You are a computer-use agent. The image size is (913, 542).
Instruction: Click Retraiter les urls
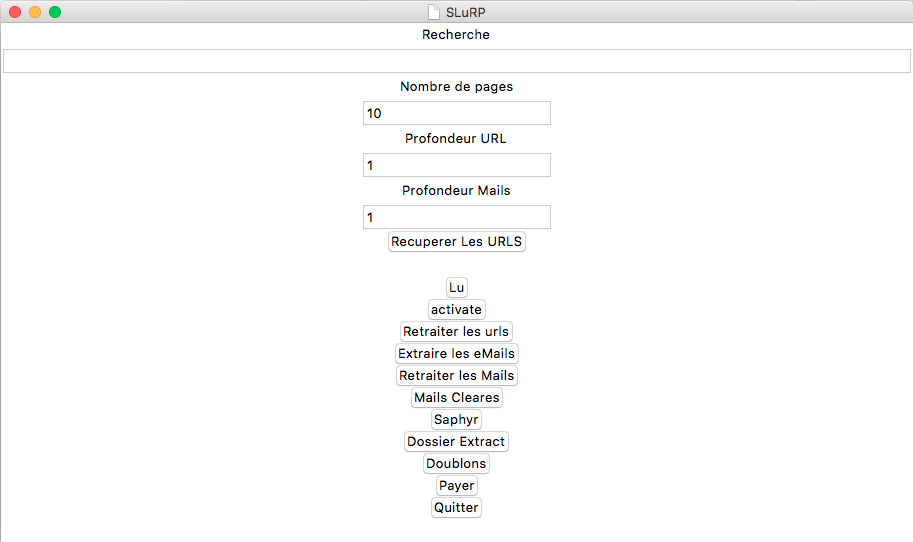456,332
